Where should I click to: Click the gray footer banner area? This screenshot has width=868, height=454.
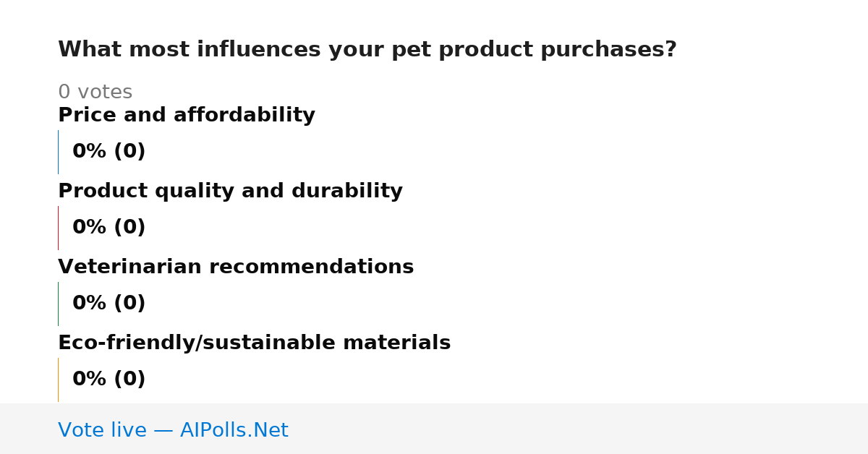[x=434, y=429]
